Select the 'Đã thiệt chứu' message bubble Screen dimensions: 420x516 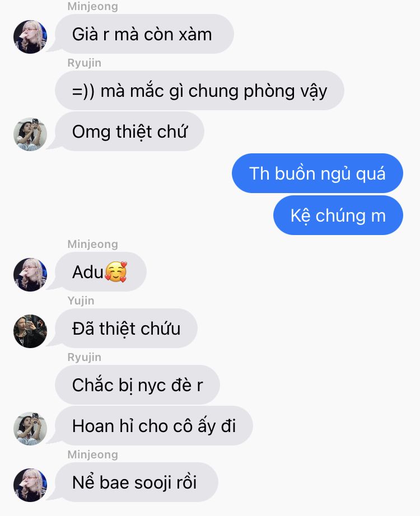[126, 329]
